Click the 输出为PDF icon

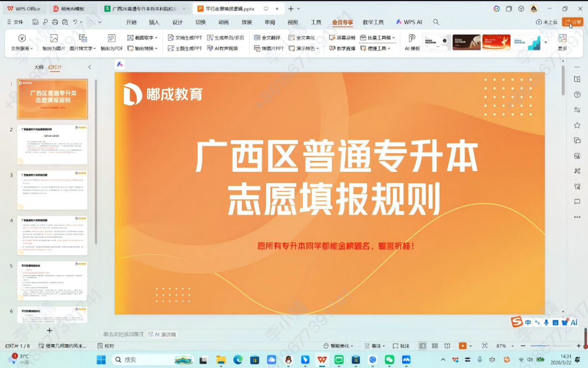112,38
